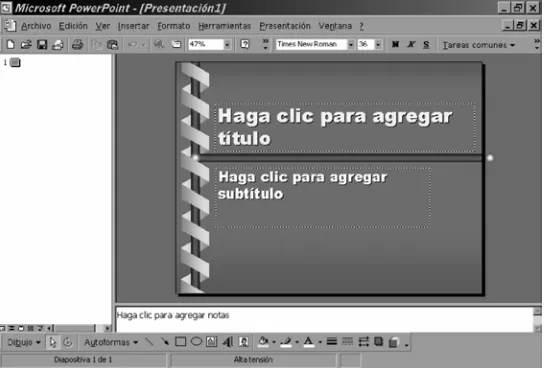Image resolution: width=546 pixels, height=368 pixels.
Task: Open the Insertar menu
Action: (x=133, y=26)
